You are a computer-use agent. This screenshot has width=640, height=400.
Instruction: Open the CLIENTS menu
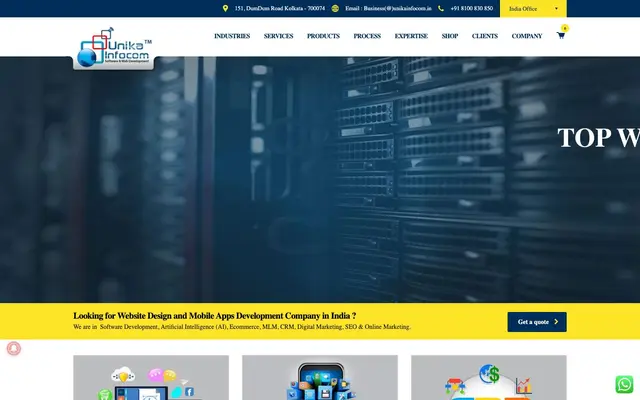[x=485, y=36]
